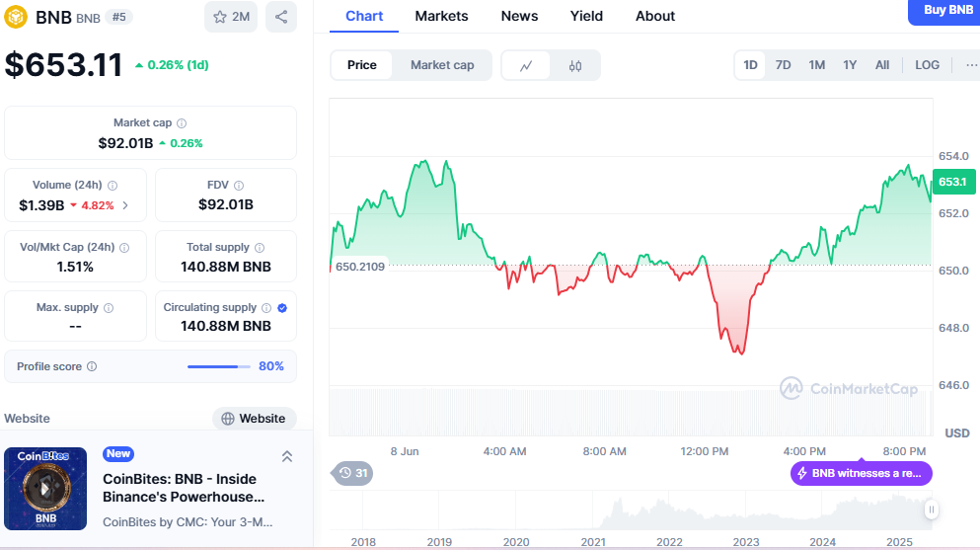Show Total supply info icon
This screenshot has height=550, width=980.
(260, 248)
